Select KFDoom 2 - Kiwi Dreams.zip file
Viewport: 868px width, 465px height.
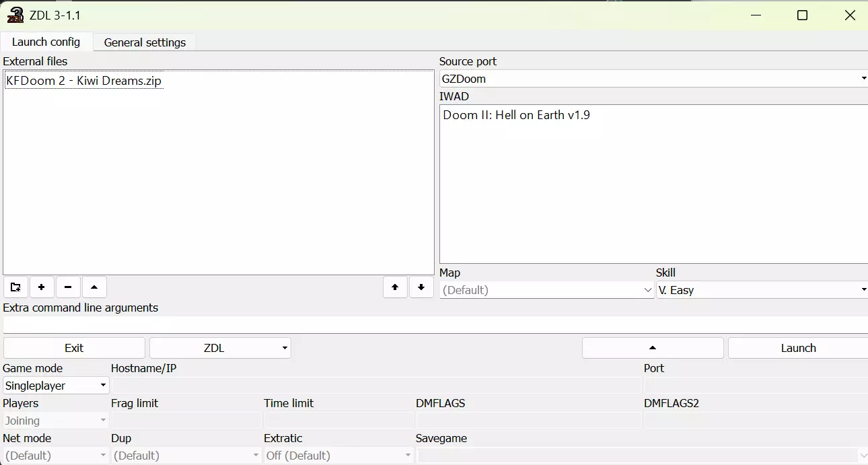[x=84, y=81]
